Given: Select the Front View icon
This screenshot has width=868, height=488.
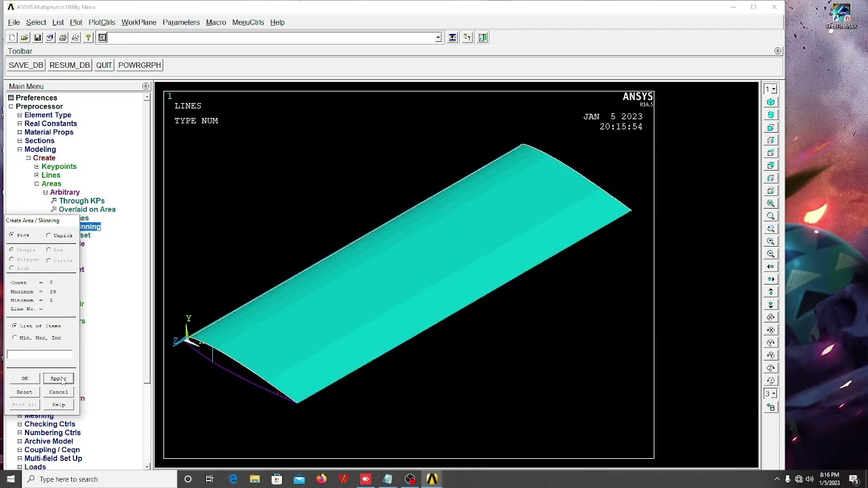Looking at the screenshot, I should tap(771, 127).
